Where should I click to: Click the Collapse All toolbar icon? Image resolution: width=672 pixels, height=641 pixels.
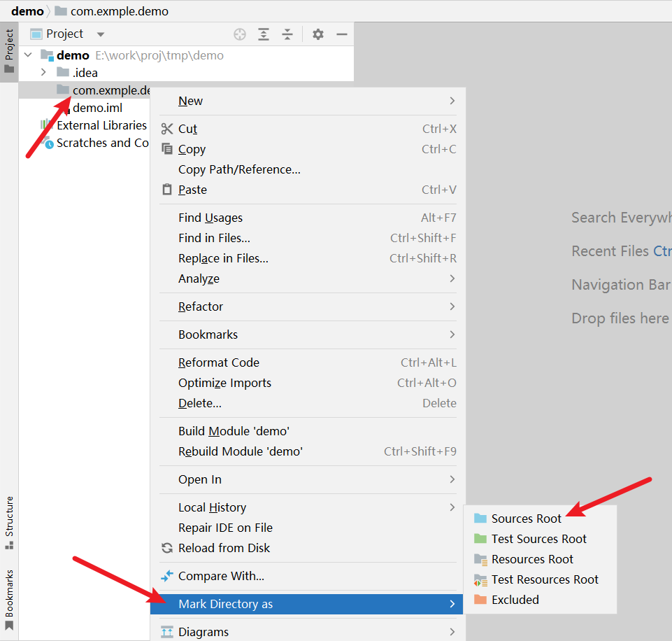pos(287,34)
